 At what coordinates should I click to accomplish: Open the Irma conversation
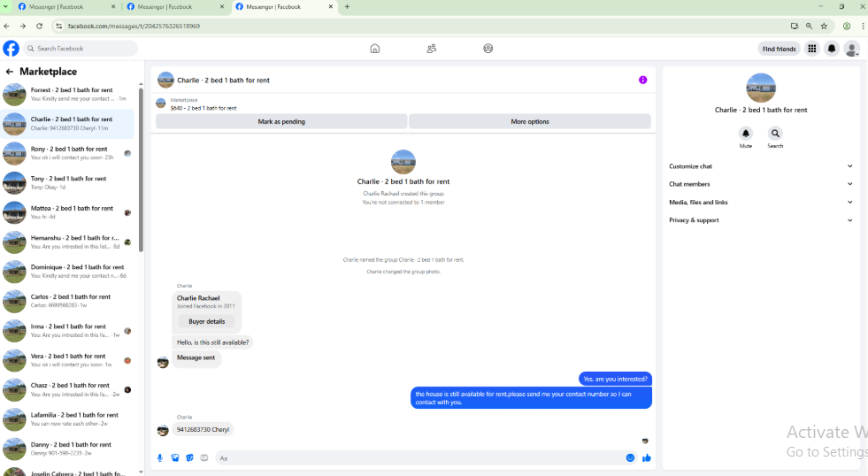click(x=68, y=330)
